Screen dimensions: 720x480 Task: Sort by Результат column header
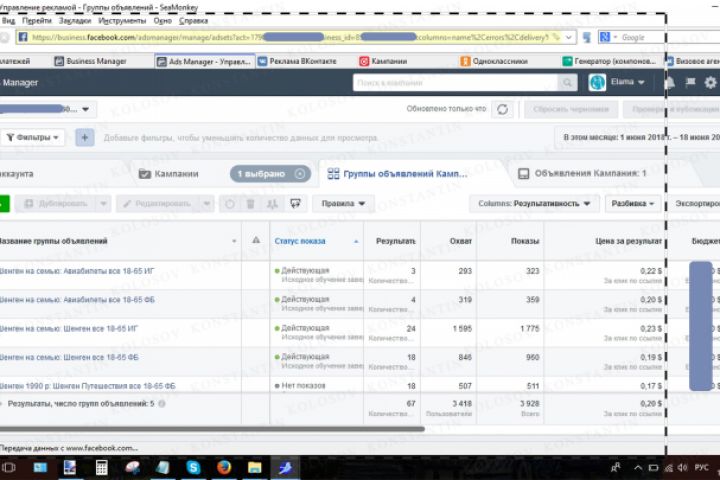tap(395, 241)
